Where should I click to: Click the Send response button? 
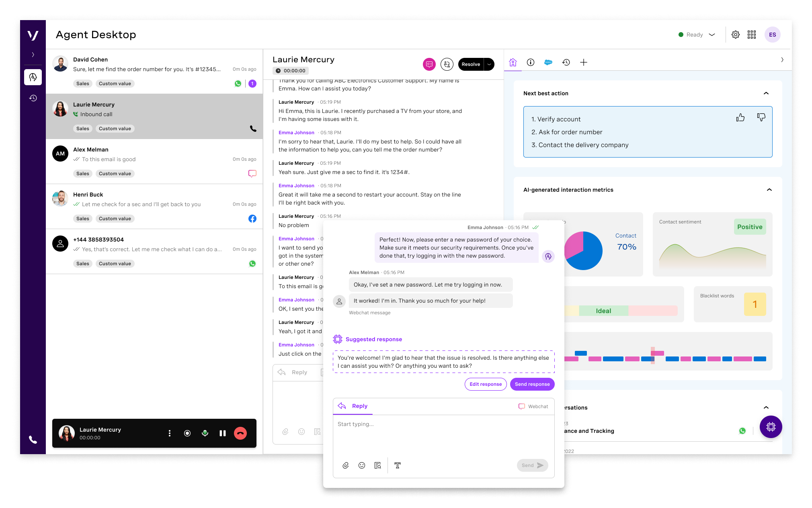(x=530, y=384)
